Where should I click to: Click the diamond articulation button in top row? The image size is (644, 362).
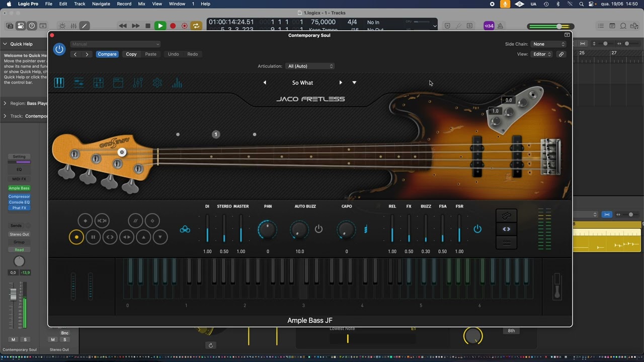click(85, 221)
